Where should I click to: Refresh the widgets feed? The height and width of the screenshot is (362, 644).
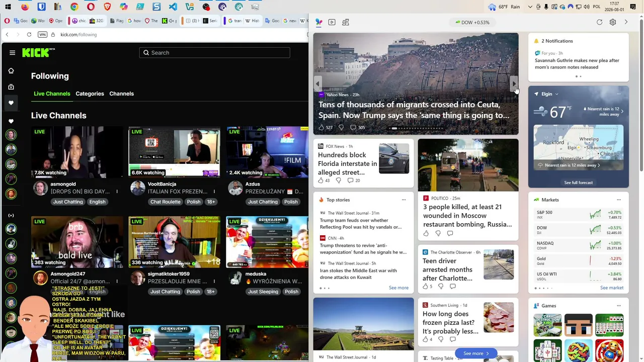599,22
